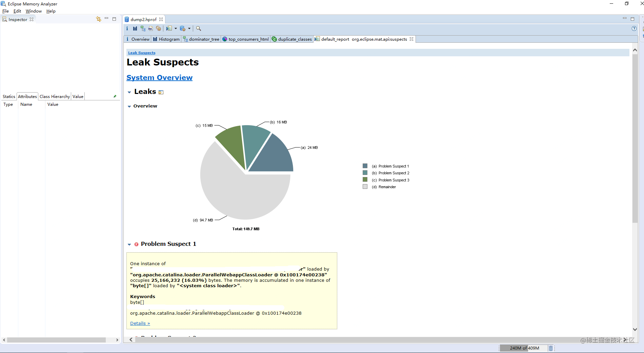Viewport: 644px width, 353px height.
Task: Minimize the editor area
Action: coord(624,18)
